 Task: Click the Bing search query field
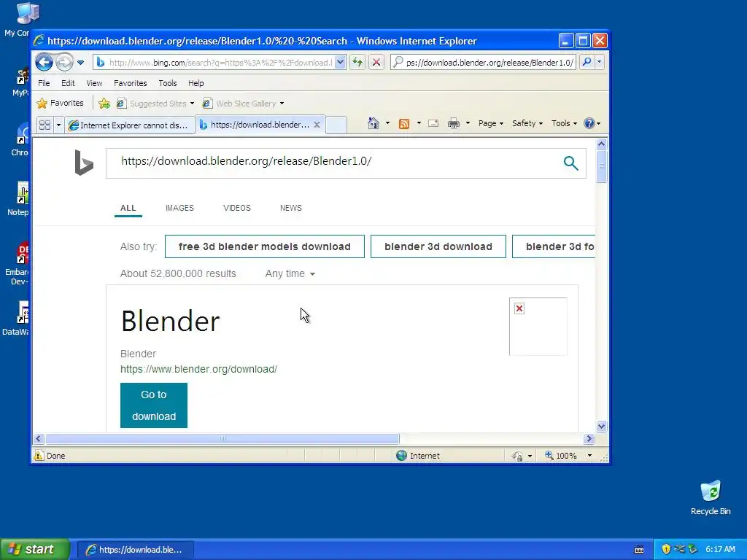coord(333,161)
